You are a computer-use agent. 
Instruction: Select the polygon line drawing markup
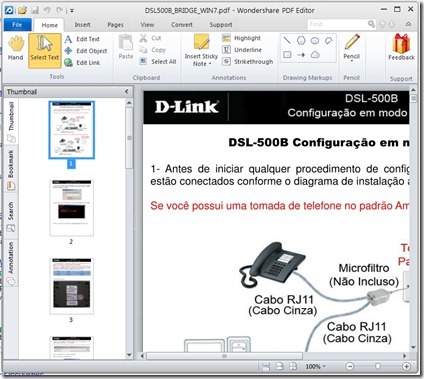click(329, 41)
